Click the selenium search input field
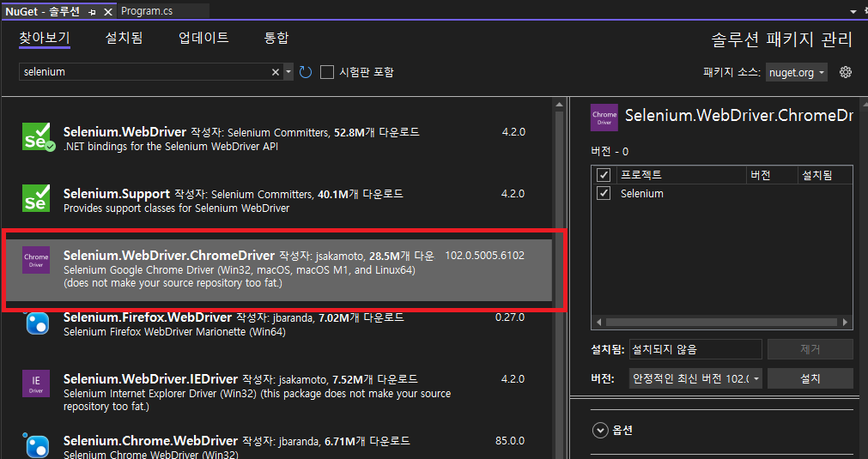The height and width of the screenshot is (459, 868). 146,72
